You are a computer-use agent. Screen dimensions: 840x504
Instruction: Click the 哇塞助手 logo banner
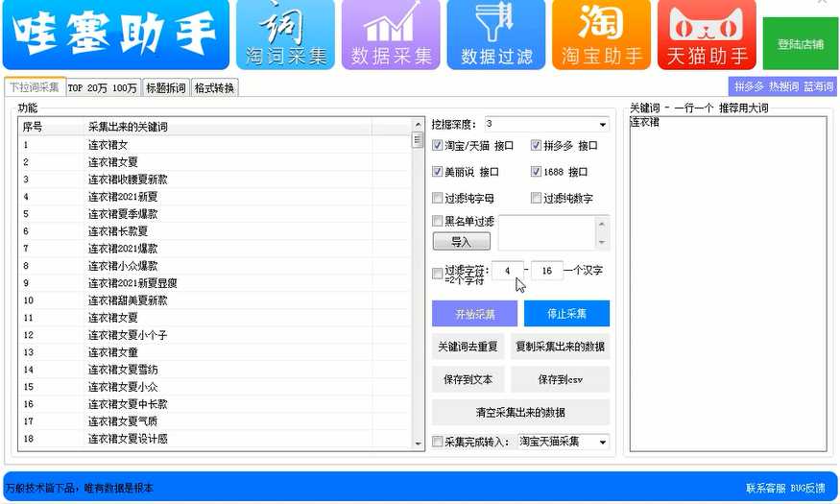[116, 35]
